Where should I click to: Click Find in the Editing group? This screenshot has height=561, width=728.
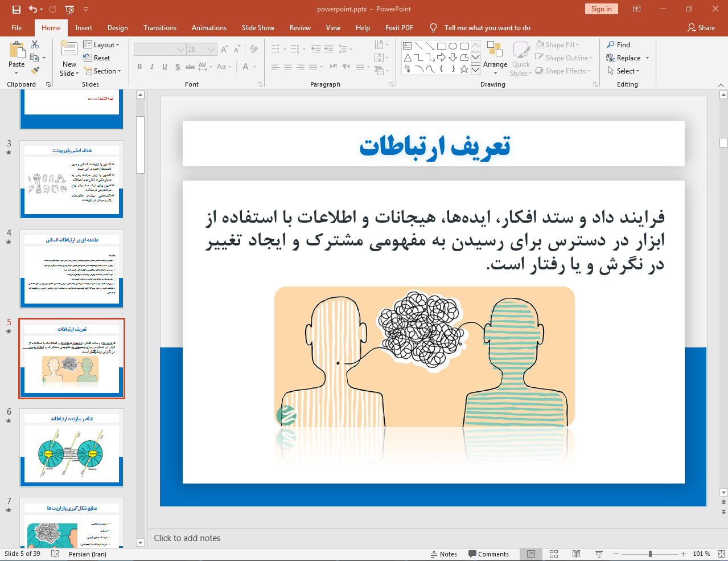click(x=619, y=45)
